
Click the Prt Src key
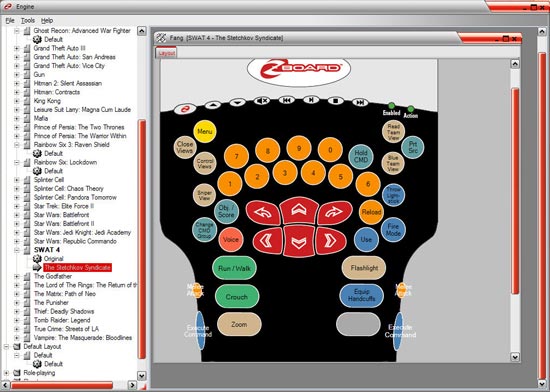pyautogui.click(x=413, y=147)
